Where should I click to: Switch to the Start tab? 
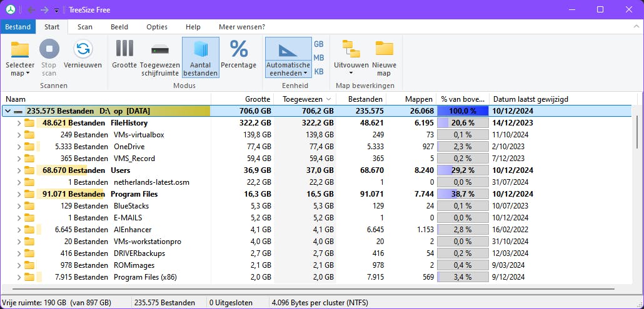pyautogui.click(x=52, y=27)
